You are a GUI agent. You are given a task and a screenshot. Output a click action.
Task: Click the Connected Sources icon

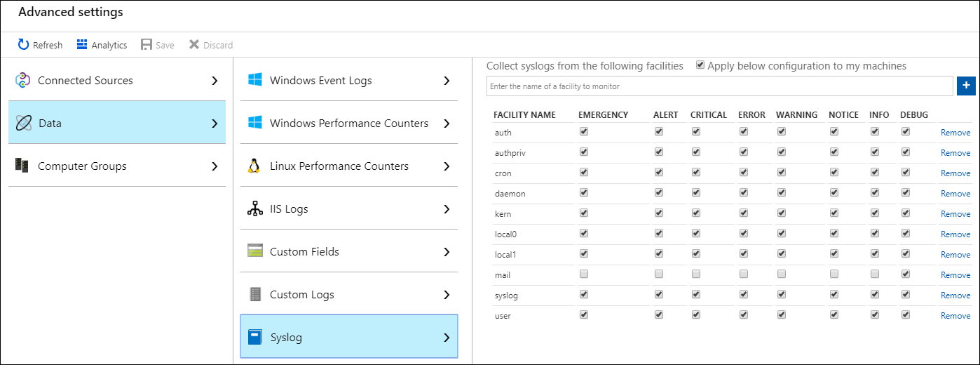coord(22,80)
